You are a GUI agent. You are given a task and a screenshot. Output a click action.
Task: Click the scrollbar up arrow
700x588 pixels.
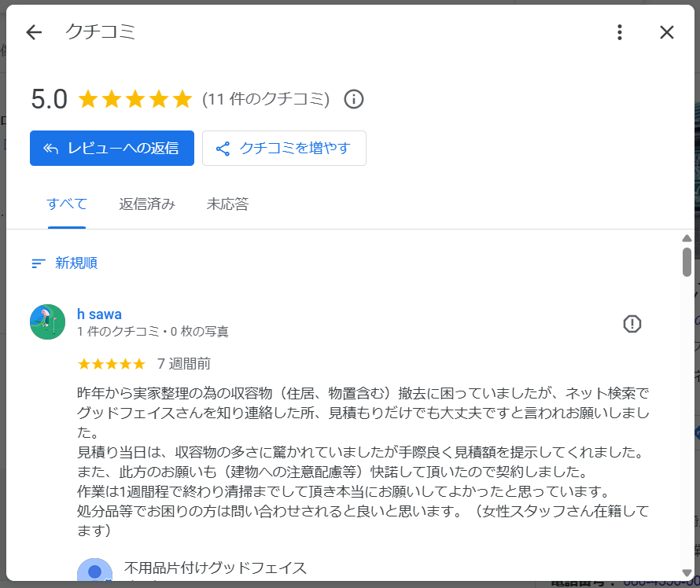click(x=687, y=237)
